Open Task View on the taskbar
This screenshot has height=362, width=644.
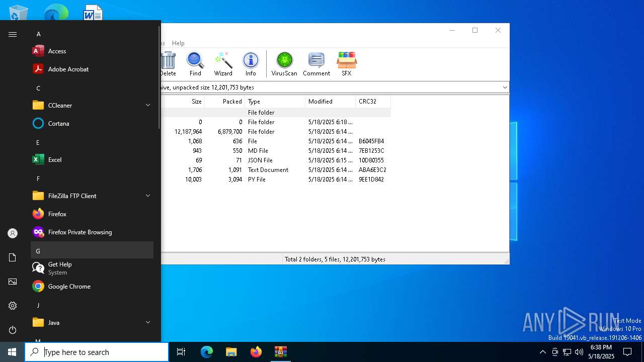(x=181, y=352)
